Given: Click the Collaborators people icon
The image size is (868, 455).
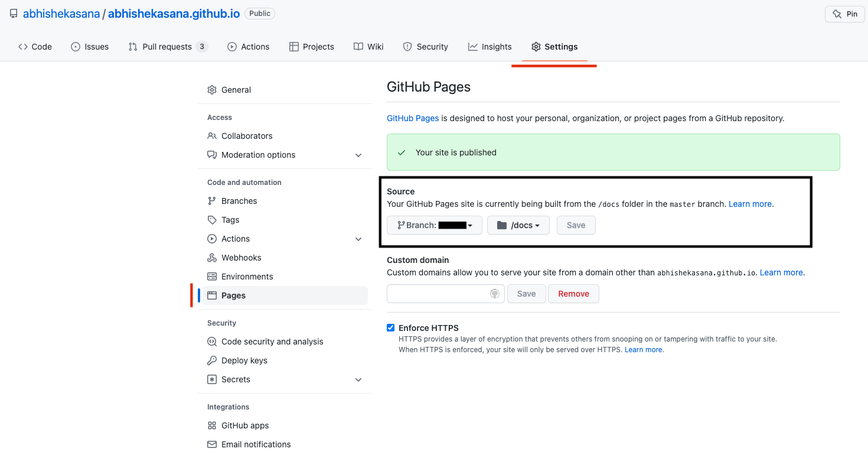Looking at the screenshot, I should click(212, 136).
